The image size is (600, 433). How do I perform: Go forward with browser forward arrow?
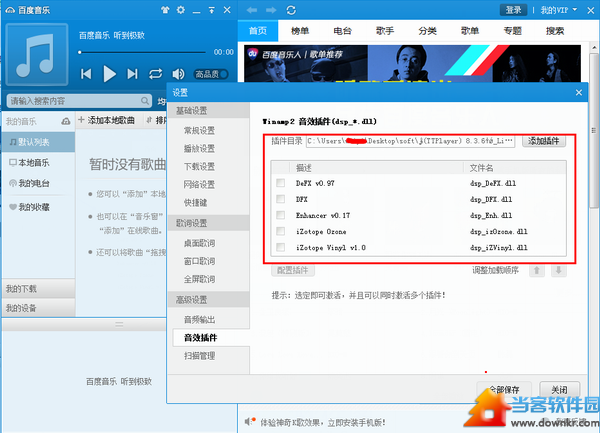pyautogui.click(x=271, y=10)
